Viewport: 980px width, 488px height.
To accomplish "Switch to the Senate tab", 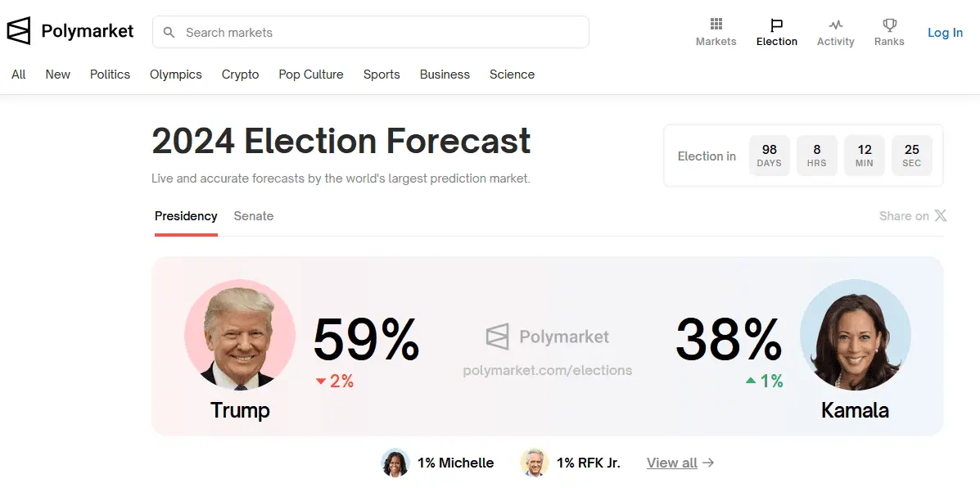I will click(254, 216).
